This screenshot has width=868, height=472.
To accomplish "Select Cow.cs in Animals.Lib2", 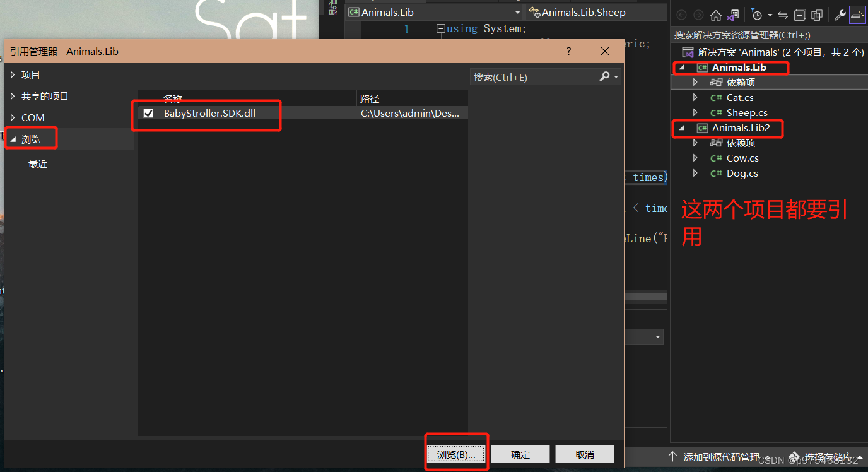I will coord(742,158).
